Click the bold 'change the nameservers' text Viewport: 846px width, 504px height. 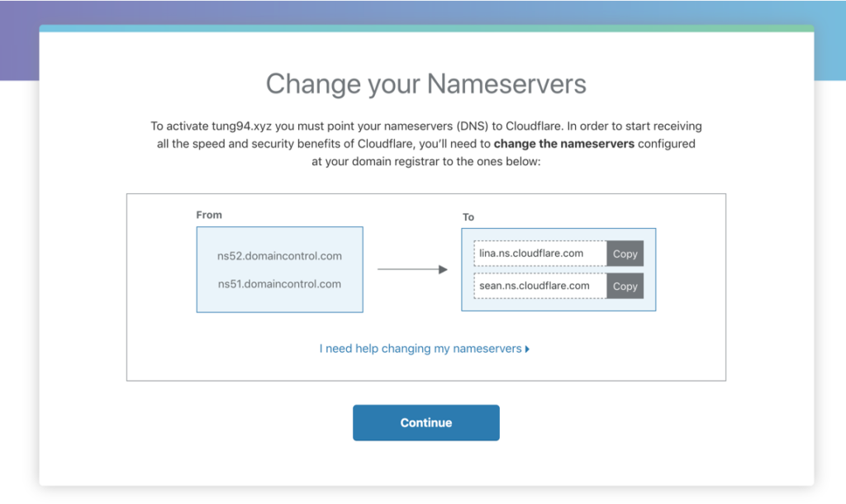pyautogui.click(x=563, y=144)
